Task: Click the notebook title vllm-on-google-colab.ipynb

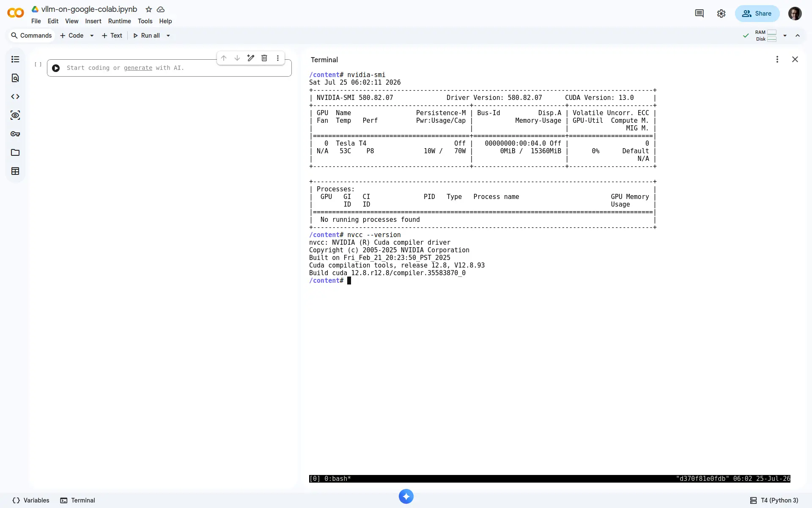Action: (89, 9)
